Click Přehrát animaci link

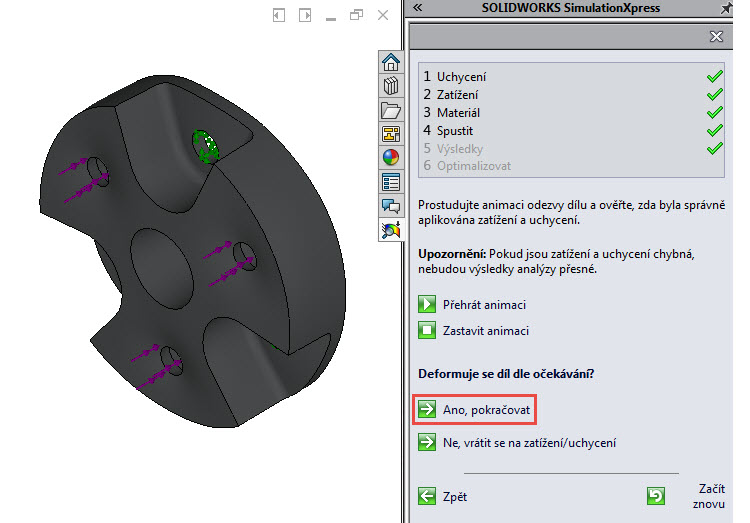pyautogui.click(x=484, y=305)
